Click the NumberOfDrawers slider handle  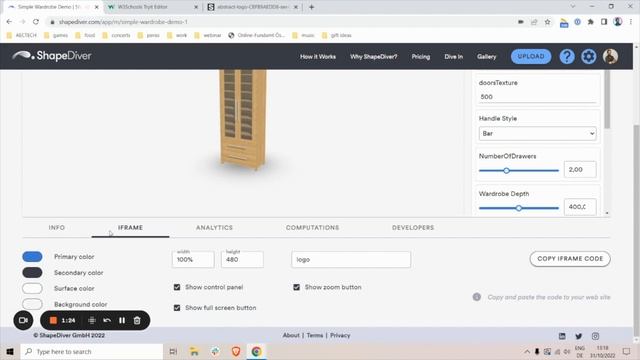pos(506,171)
